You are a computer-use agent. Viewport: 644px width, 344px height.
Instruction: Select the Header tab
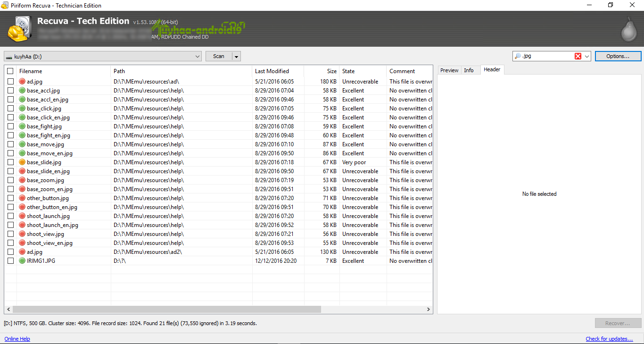tap(492, 69)
